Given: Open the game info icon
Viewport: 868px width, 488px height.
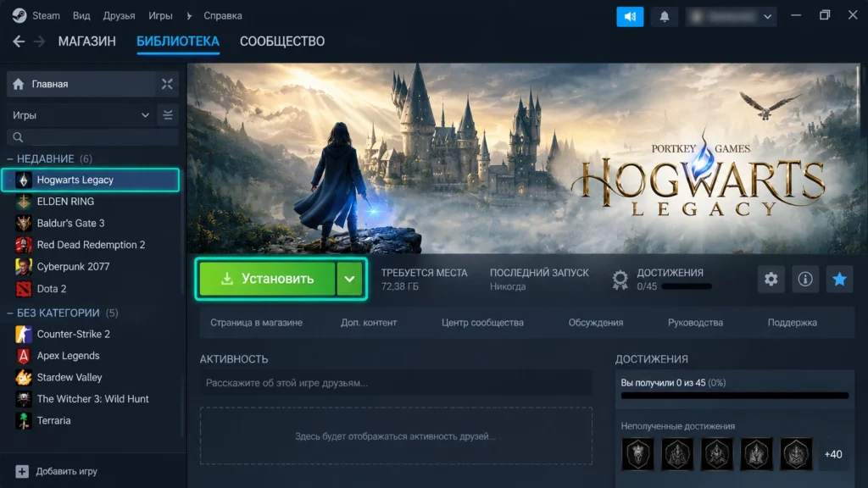Looking at the screenshot, I should [x=805, y=279].
